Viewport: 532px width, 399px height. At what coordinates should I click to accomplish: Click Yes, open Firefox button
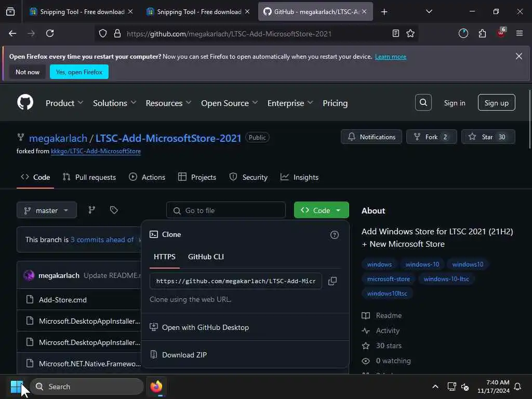tap(79, 72)
